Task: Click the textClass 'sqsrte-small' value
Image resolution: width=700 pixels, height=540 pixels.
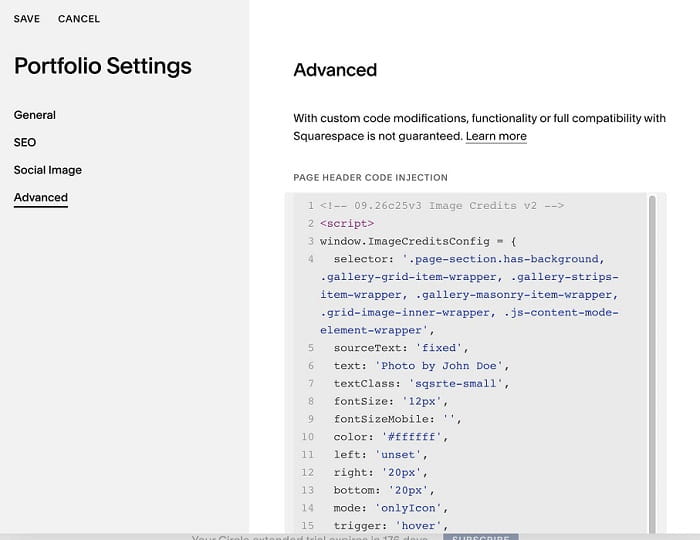Action: [455, 384]
